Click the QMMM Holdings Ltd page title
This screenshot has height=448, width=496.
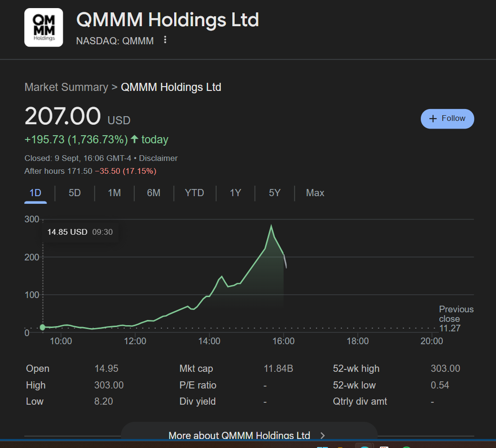[168, 20]
